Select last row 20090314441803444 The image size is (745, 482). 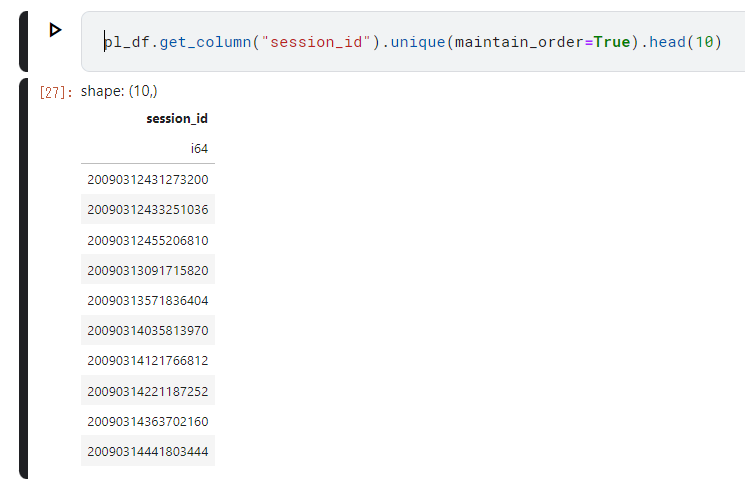pyautogui.click(x=148, y=451)
